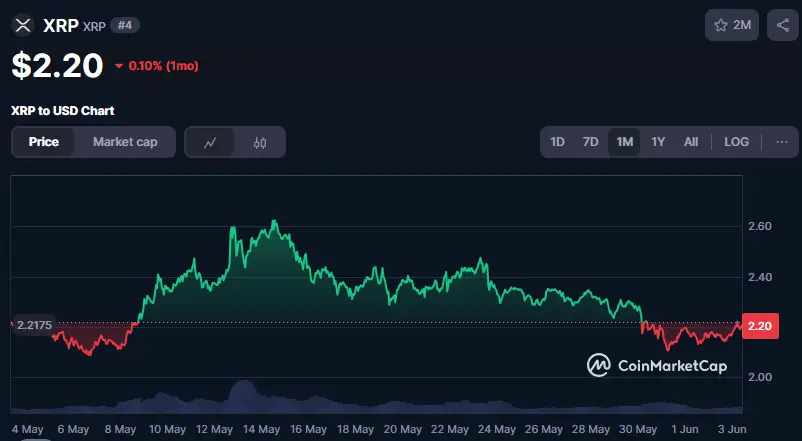Click the 2.60 y-axis label
802x441 pixels.
[x=760, y=226]
